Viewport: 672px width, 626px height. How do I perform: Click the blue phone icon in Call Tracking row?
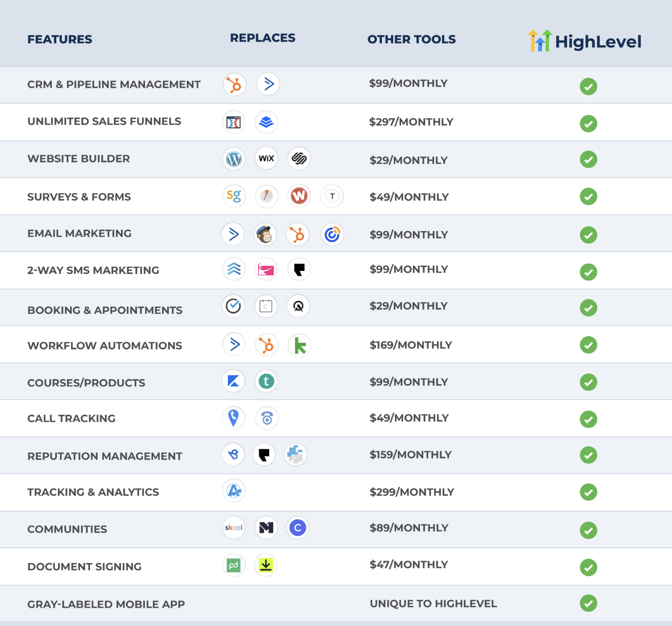tap(267, 418)
